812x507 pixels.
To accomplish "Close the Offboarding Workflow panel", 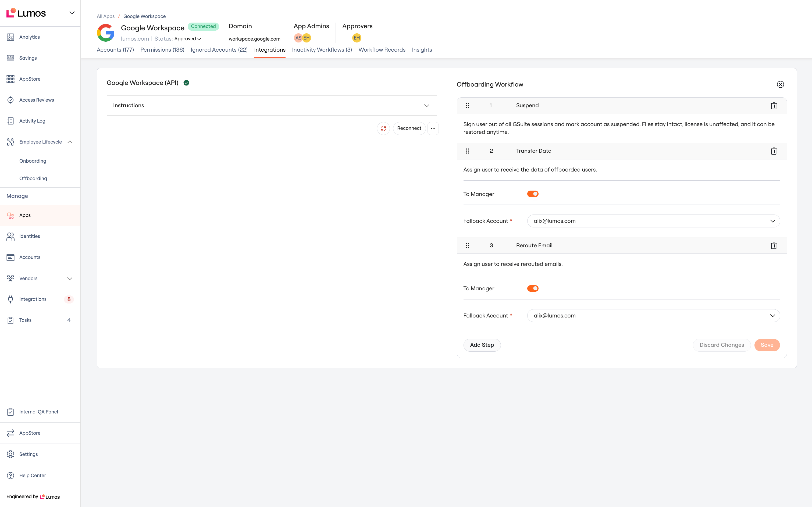I will click(780, 84).
